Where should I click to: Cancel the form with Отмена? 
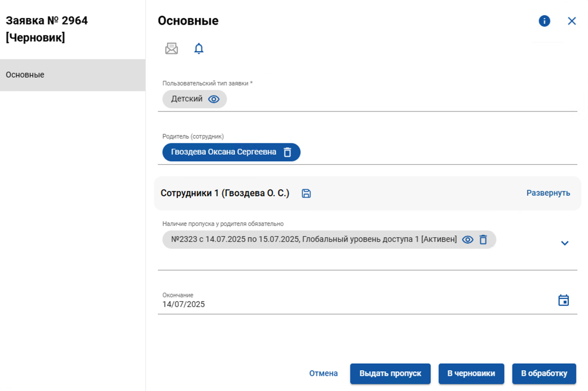323,373
